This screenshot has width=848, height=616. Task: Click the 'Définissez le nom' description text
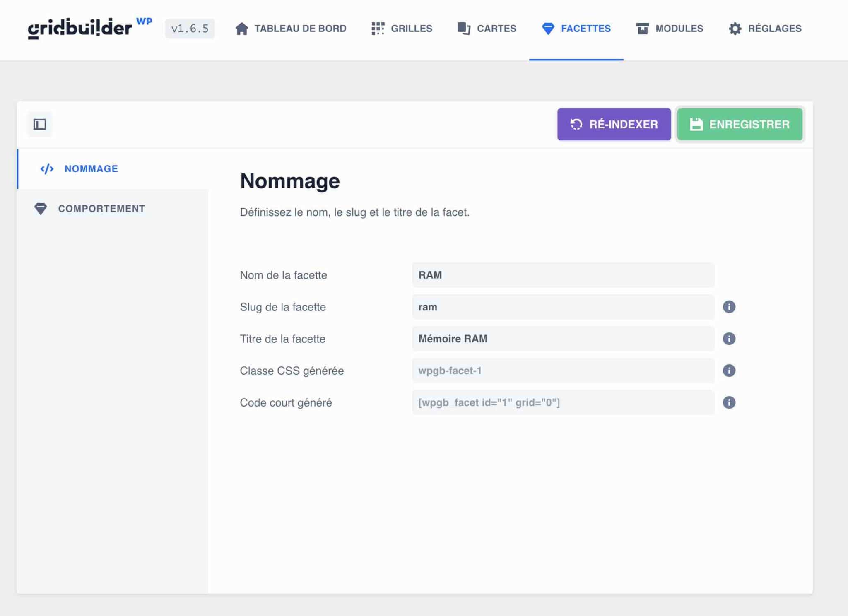pyautogui.click(x=355, y=212)
